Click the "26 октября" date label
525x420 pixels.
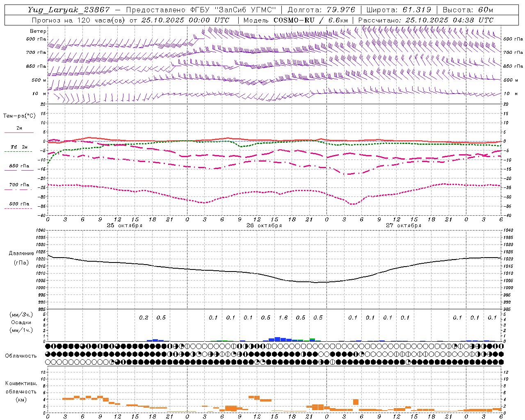[x=264, y=226]
